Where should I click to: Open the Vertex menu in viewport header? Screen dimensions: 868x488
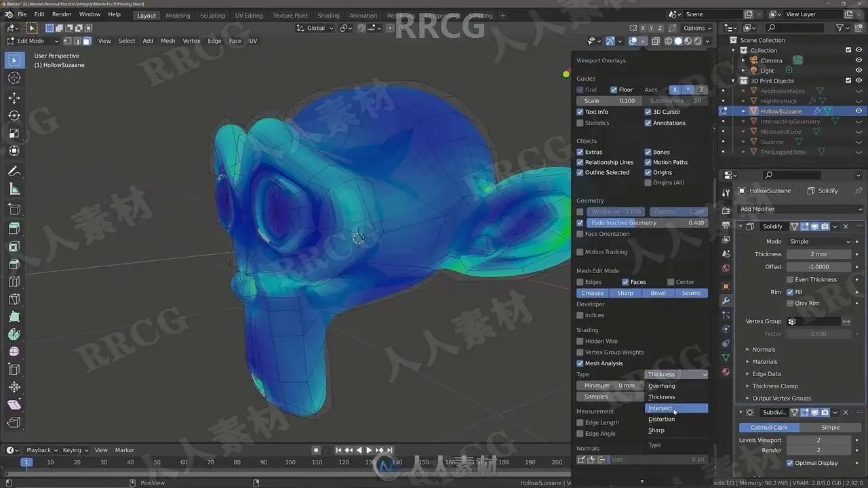pos(191,41)
